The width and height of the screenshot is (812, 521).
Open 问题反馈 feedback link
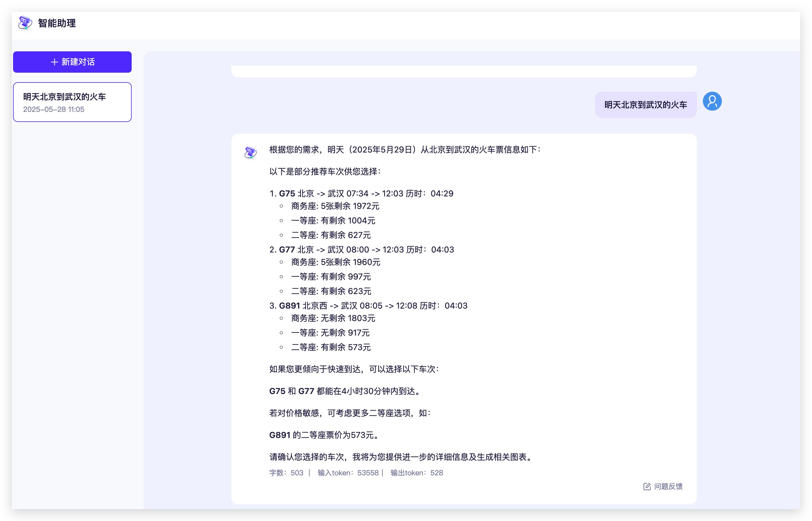pyautogui.click(x=668, y=487)
